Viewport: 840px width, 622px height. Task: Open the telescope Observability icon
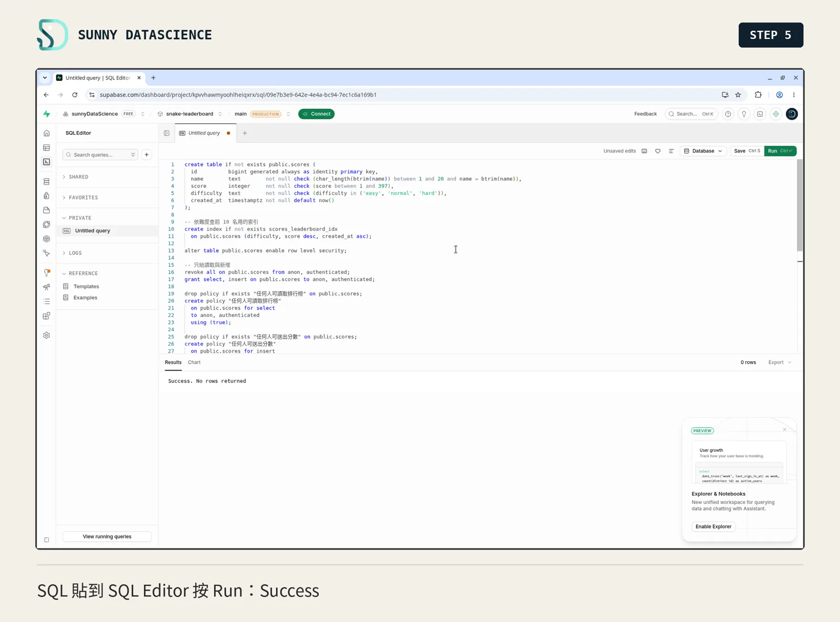point(46,287)
